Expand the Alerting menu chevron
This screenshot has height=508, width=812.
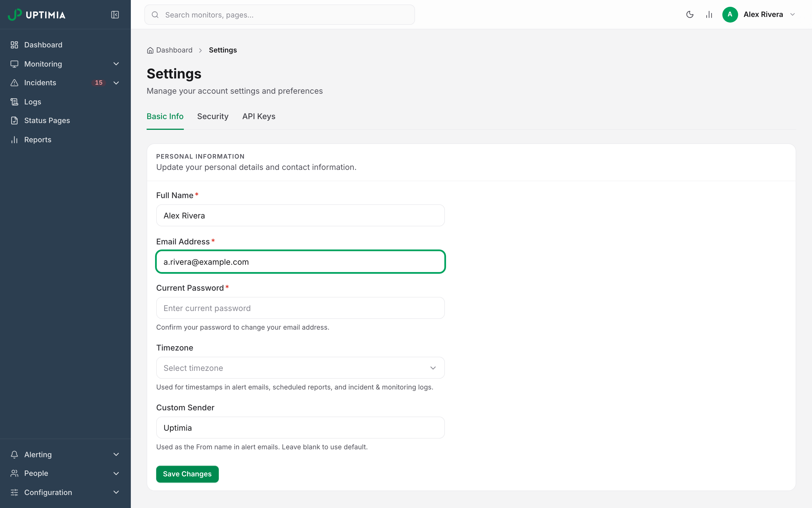(116, 455)
